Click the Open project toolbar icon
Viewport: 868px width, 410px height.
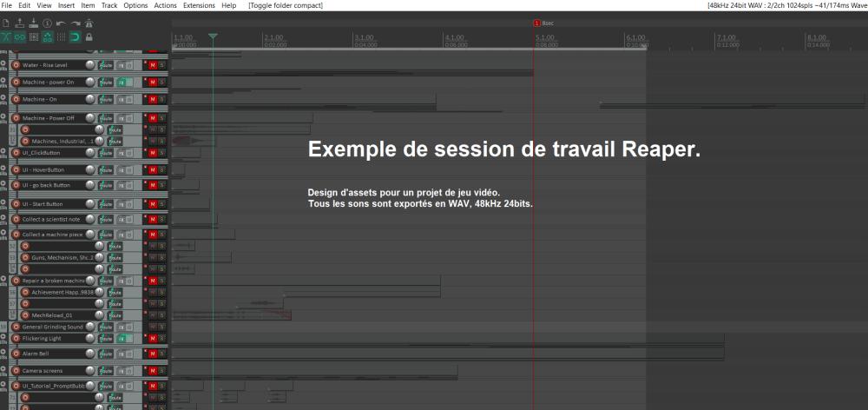point(20,23)
